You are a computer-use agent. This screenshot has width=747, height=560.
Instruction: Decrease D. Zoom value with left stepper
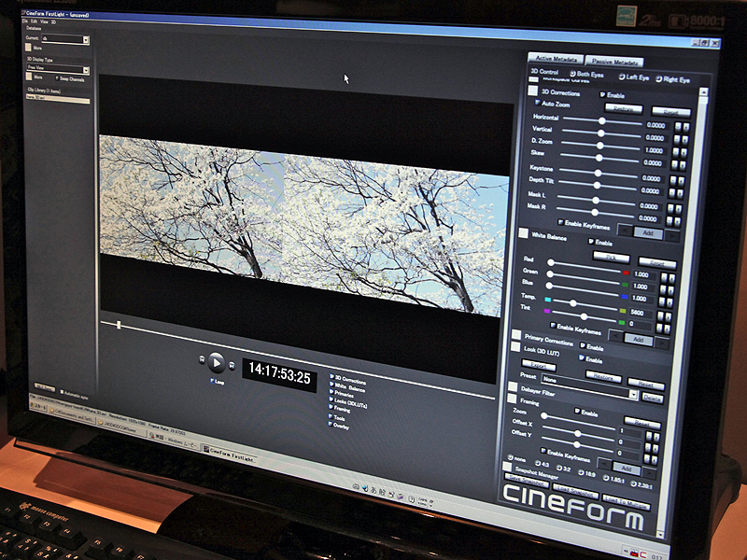pos(675,152)
